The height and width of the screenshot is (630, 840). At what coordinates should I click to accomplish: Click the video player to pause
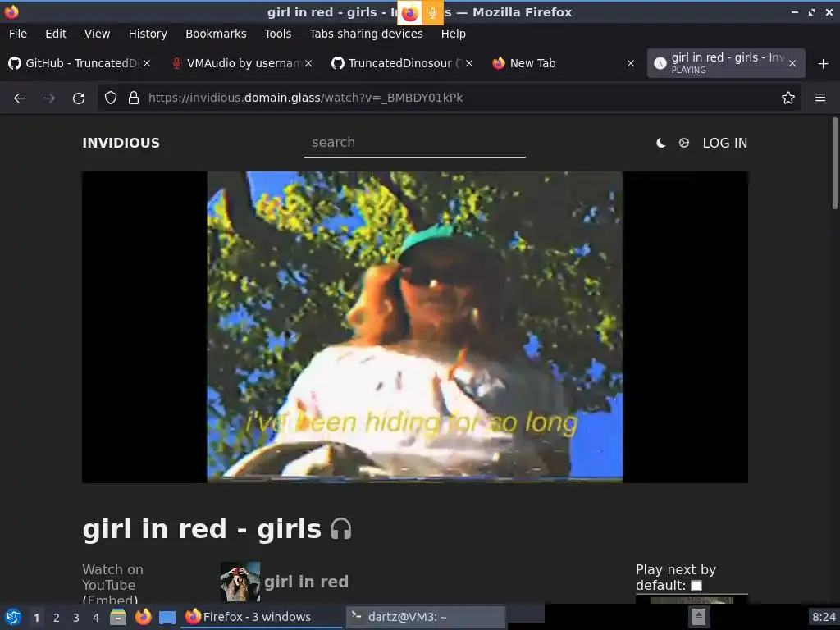[x=414, y=326]
